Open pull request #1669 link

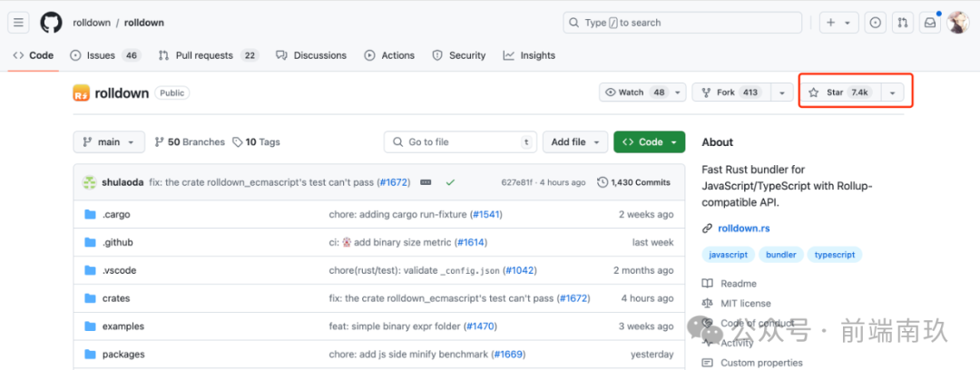click(x=508, y=355)
